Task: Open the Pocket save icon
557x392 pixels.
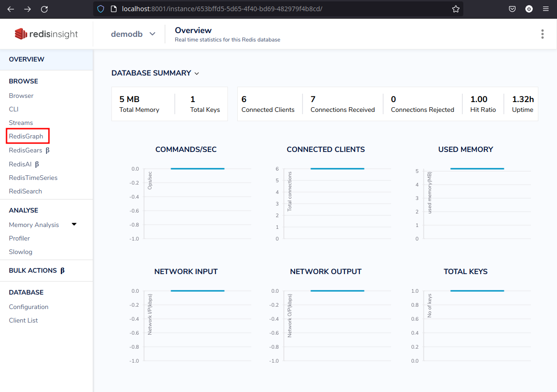Action: 512,9
